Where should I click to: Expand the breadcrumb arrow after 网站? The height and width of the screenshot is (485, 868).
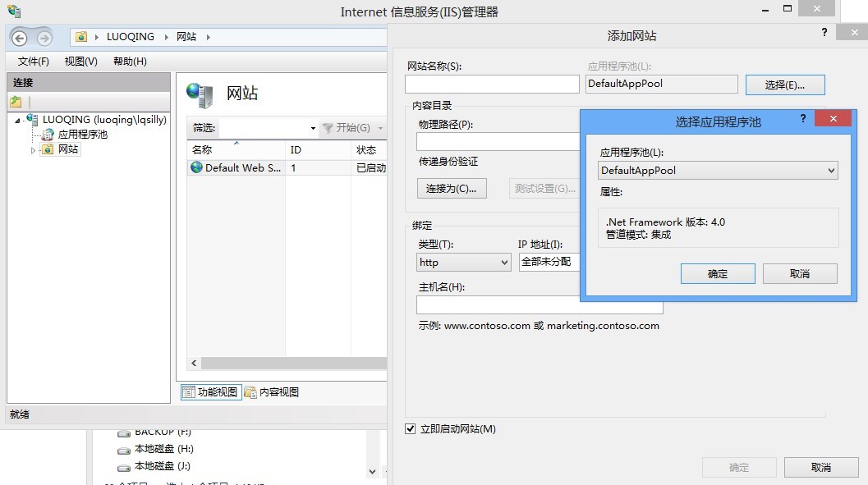208,37
